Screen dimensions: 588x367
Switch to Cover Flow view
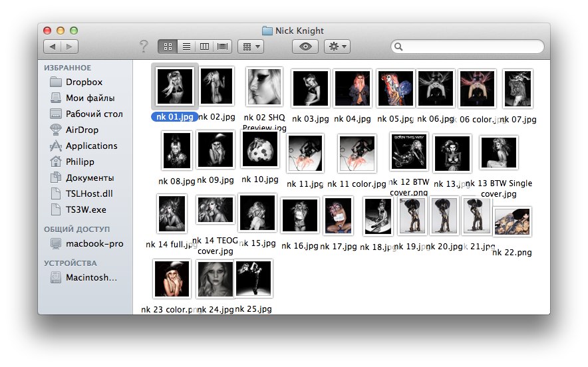tap(222, 47)
